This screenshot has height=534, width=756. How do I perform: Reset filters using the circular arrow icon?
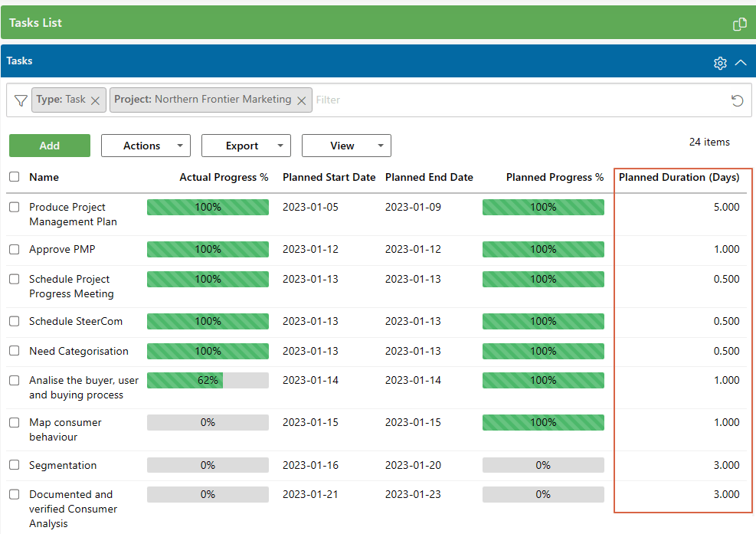[x=736, y=100]
